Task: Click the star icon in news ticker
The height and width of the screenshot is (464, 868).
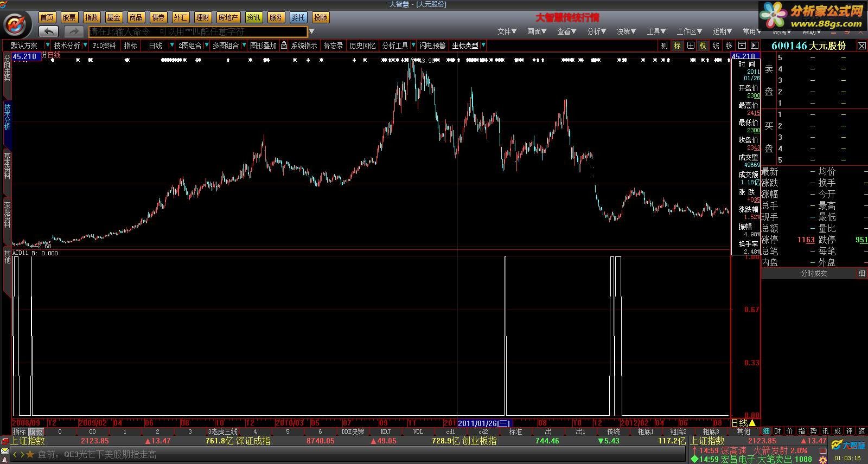Action: click(30, 454)
